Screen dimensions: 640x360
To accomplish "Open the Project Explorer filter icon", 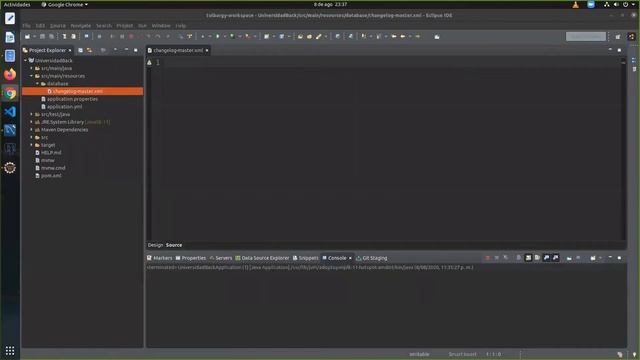I will pyautogui.click(x=103, y=50).
